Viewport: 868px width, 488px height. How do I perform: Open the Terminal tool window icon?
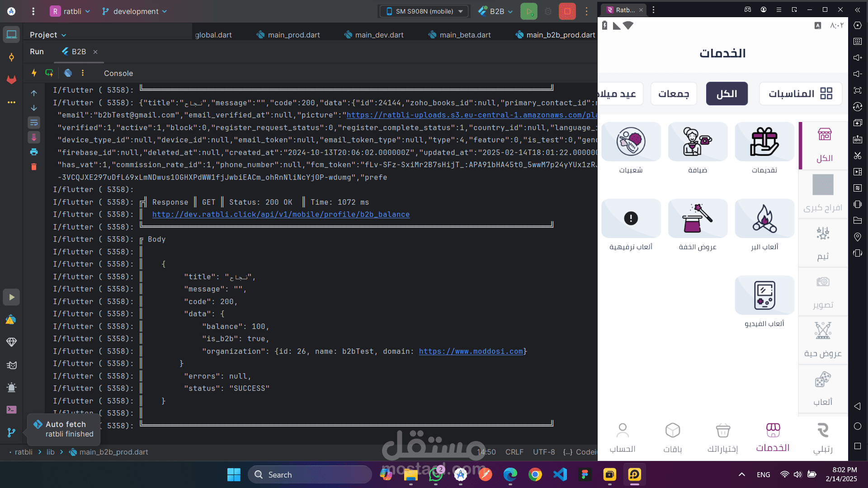tap(11, 409)
